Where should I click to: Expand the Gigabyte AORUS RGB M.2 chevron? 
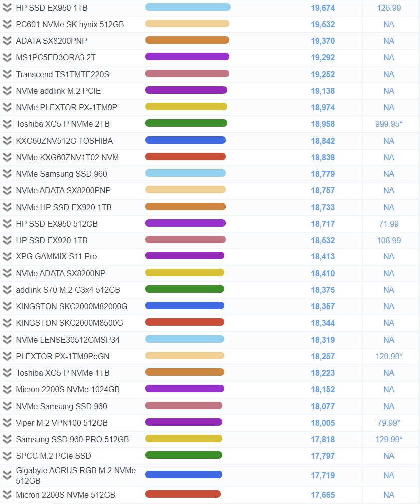tap(7, 475)
